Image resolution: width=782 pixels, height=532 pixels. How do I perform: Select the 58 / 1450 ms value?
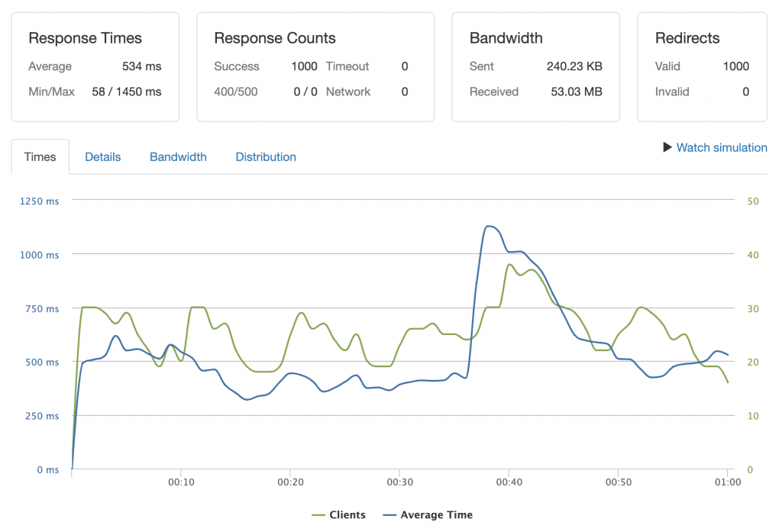(x=127, y=92)
